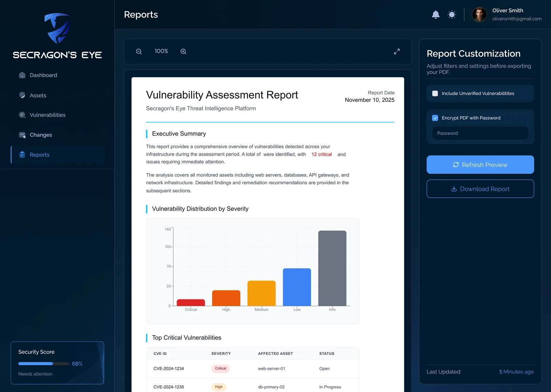Go to the Assets page
The image size is (551, 392).
tap(38, 95)
